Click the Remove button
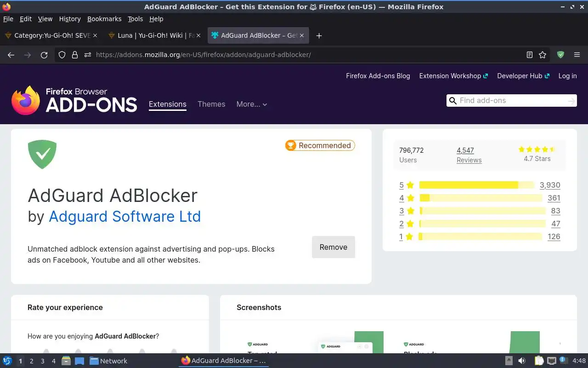This screenshot has height=368, width=588. pos(334,247)
